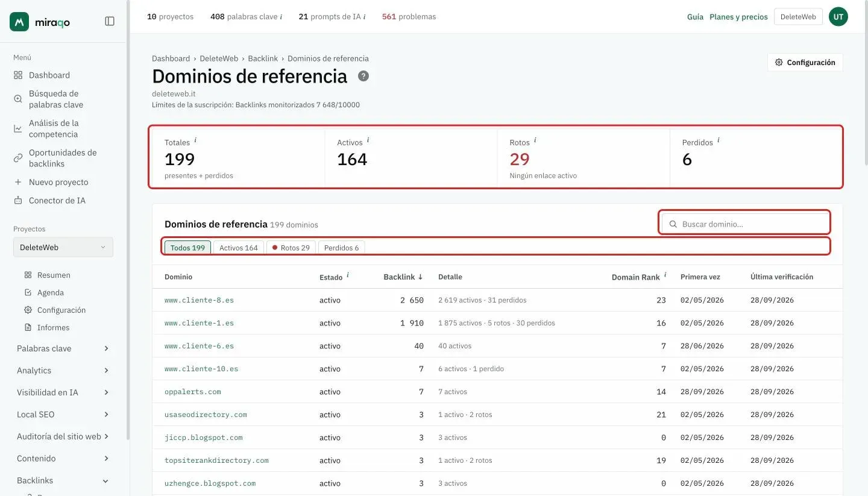Open the www.cliente-8.es domain link

[x=199, y=300]
